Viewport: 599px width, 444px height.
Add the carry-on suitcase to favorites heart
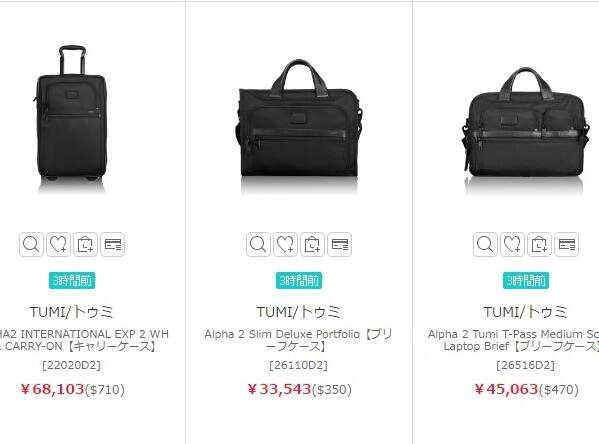[x=58, y=244]
